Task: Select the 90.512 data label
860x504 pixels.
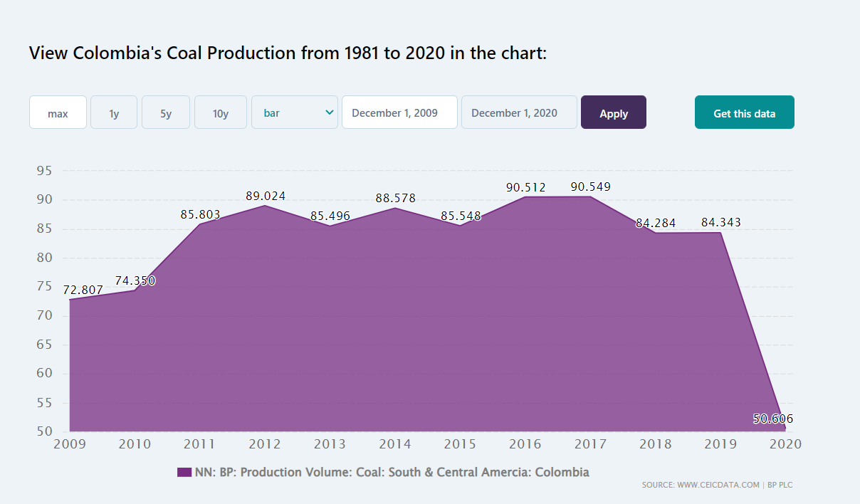Action: click(x=526, y=187)
